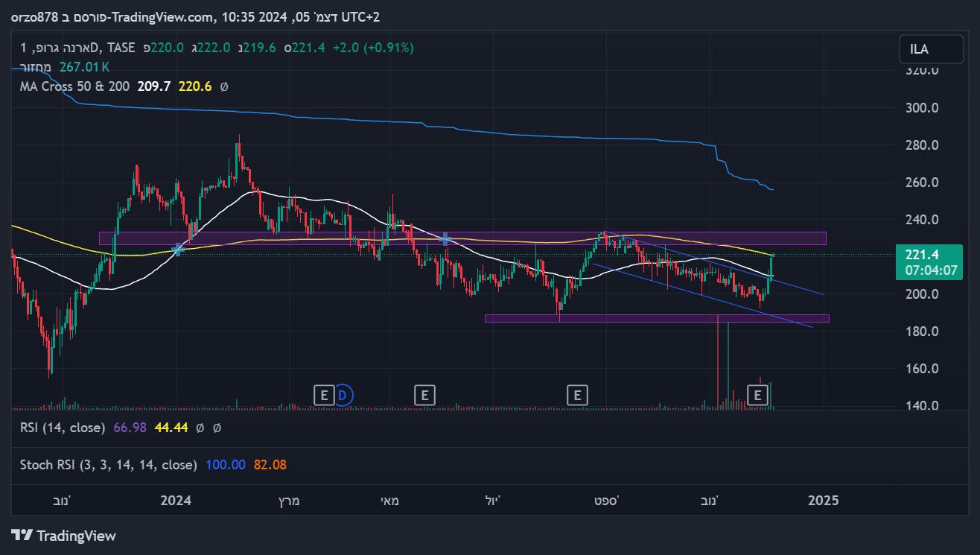Click the lower purple support zone
Viewport: 980px width, 555px height.
click(657, 318)
